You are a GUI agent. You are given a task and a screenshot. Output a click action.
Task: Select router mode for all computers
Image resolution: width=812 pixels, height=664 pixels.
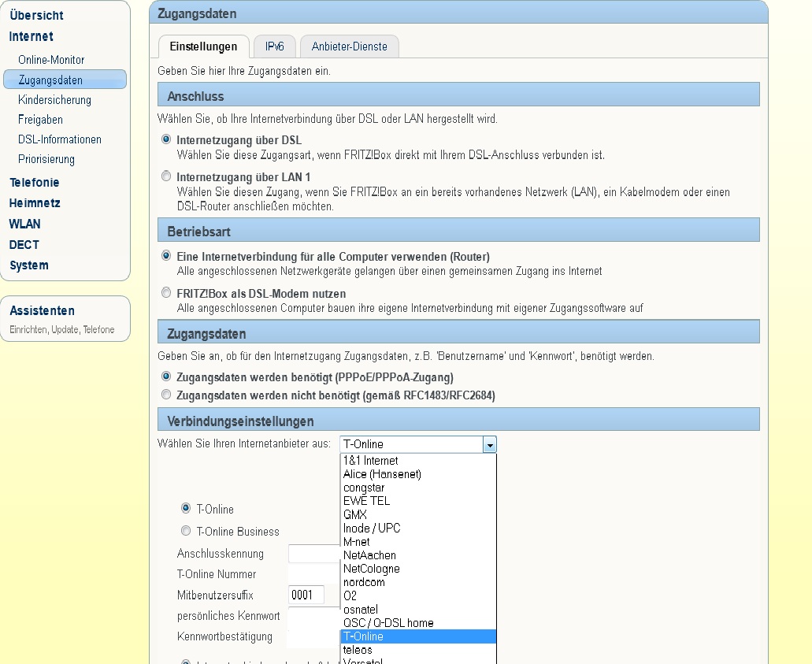(x=166, y=256)
